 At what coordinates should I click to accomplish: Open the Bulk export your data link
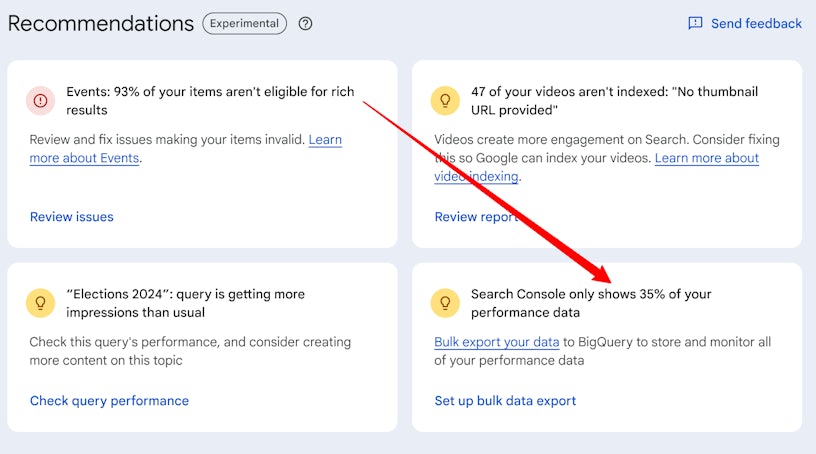(x=497, y=342)
